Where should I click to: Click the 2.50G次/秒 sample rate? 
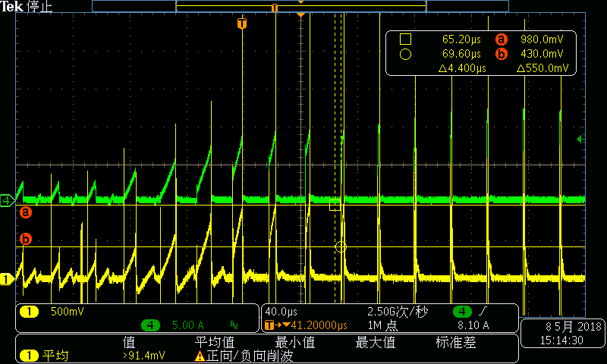click(398, 312)
